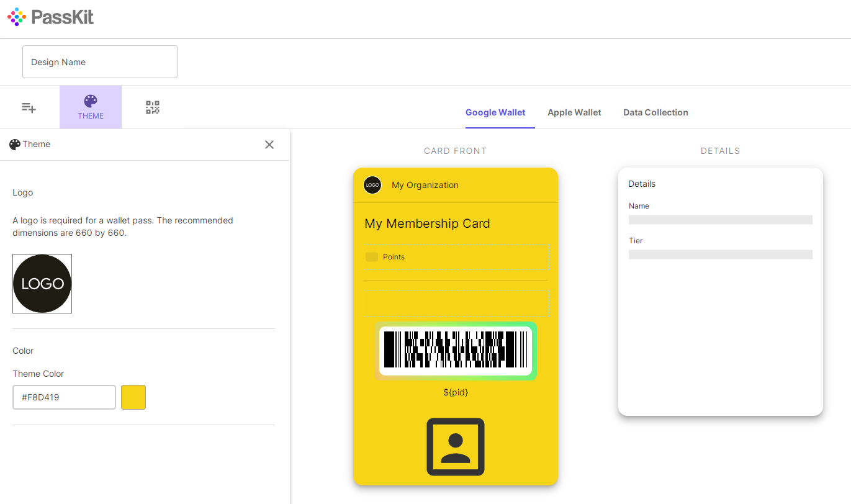The height and width of the screenshot is (504, 851).
Task: Click the My Membership Card title
Action: 427,223
